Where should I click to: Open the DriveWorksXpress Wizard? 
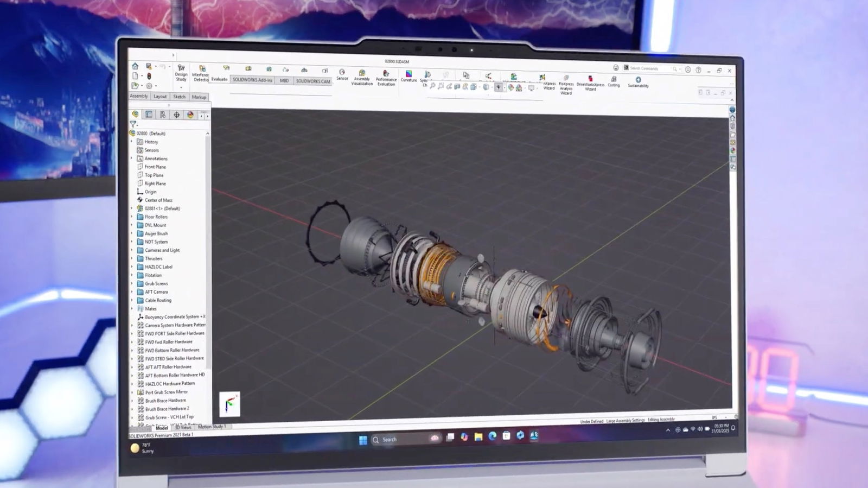(x=590, y=83)
